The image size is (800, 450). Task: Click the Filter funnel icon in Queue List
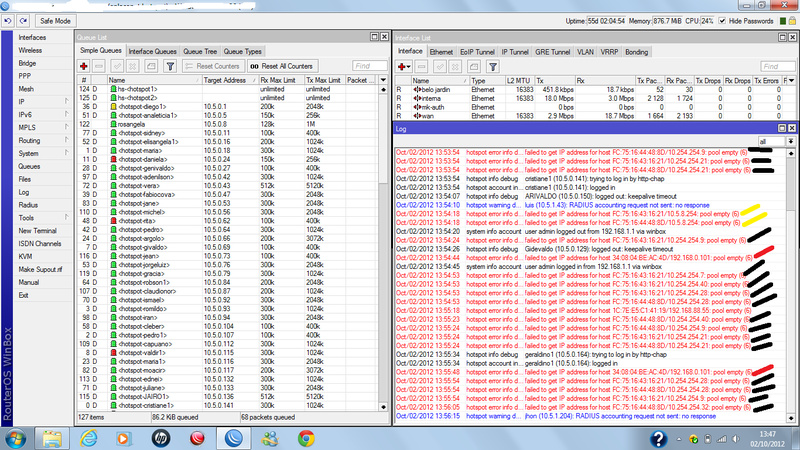[170, 65]
